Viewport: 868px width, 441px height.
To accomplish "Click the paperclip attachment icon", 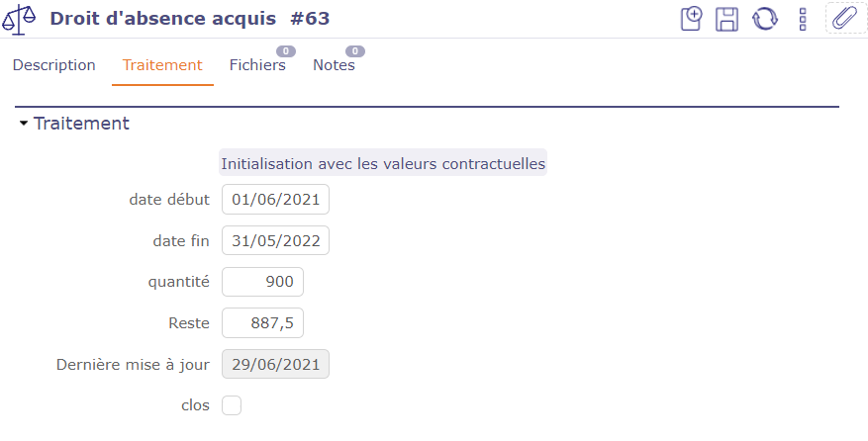I will 844,19.
